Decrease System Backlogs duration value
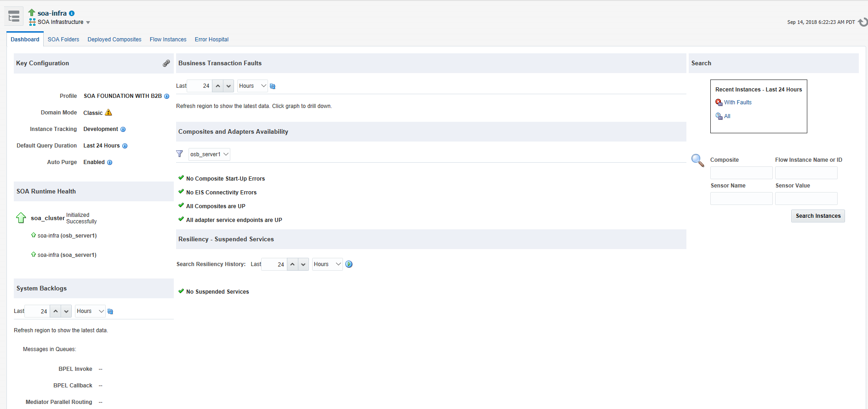The width and height of the screenshot is (868, 409). tap(66, 311)
